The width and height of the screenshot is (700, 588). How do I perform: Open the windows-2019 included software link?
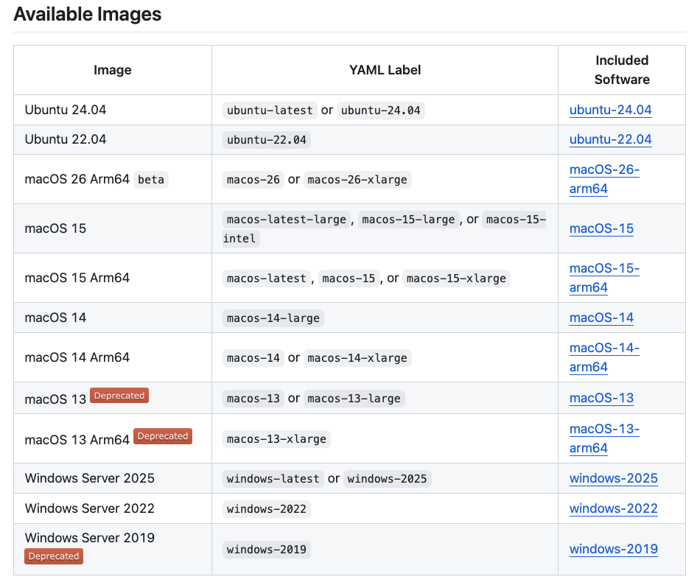click(x=613, y=549)
